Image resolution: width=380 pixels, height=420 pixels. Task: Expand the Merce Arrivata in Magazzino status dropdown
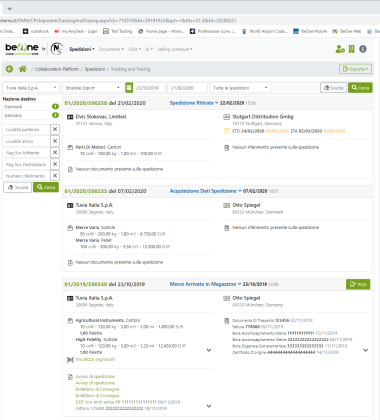pos(205,284)
